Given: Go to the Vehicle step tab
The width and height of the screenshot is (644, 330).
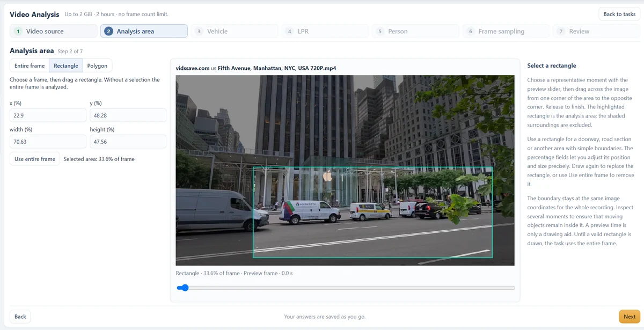Looking at the screenshot, I should click(235, 31).
